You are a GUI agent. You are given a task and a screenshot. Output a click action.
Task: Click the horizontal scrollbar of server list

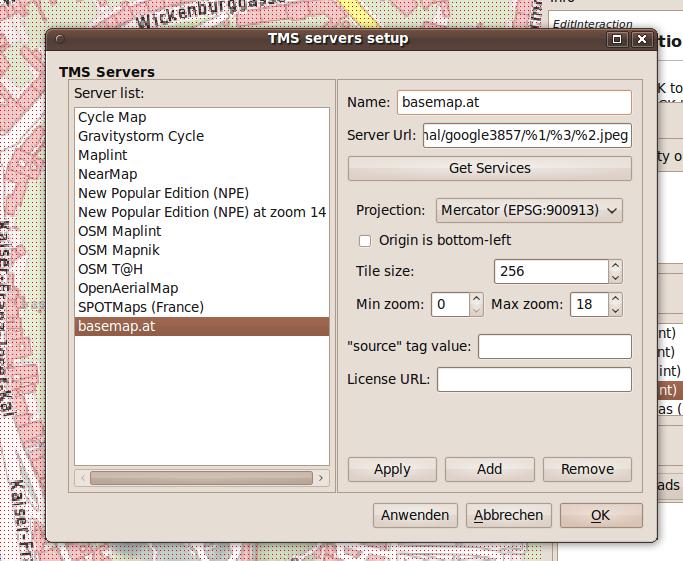[x=201, y=478]
